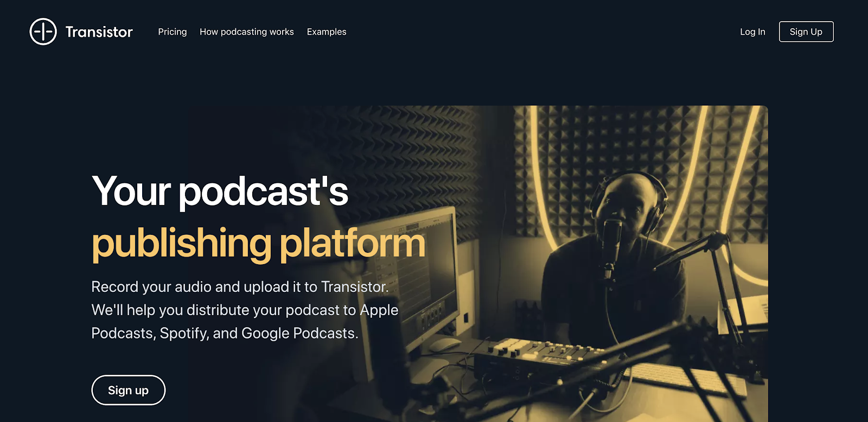Screen dimensions: 868x422
Task: Click the 'Record your audio and upload' text line
Action: tap(240, 286)
